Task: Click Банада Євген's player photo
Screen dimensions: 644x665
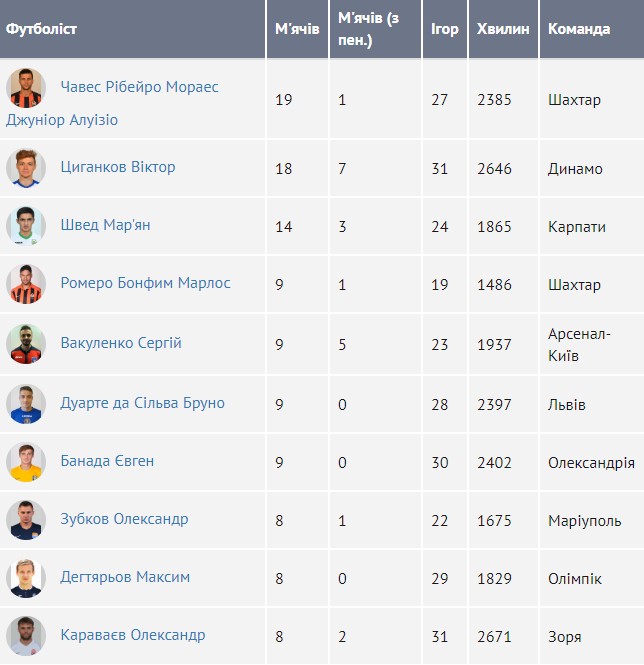Action: [26, 462]
